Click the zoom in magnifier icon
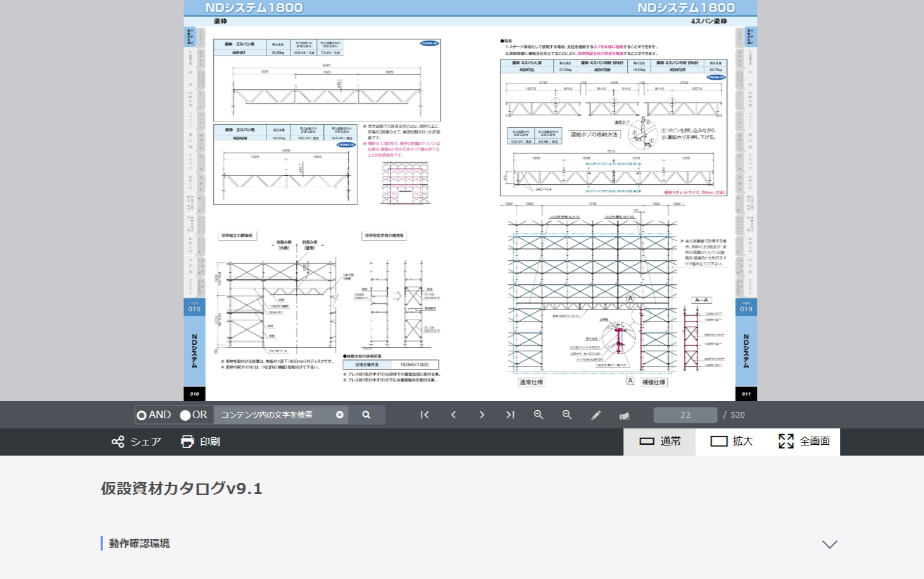The height and width of the screenshot is (579, 924). pyautogui.click(x=539, y=415)
